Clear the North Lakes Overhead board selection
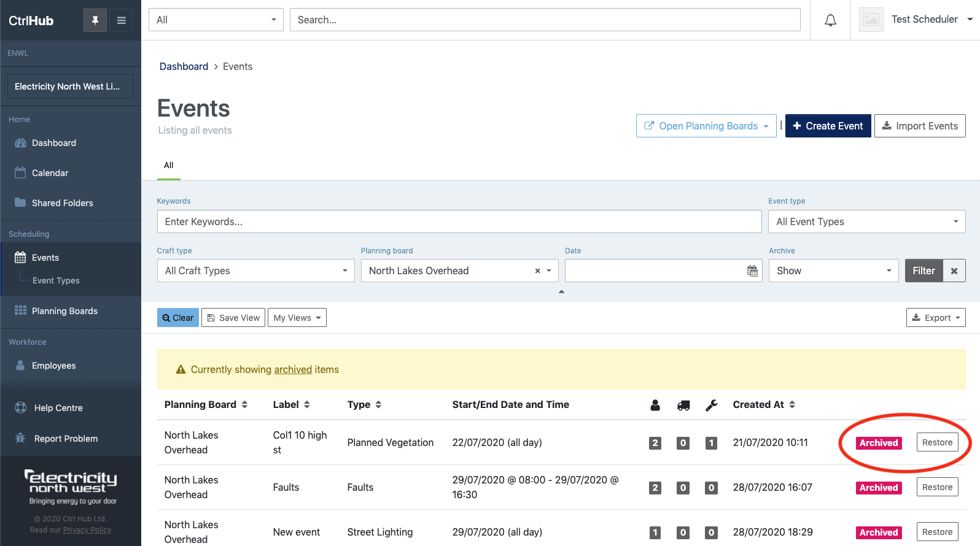980x546 pixels. click(x=537, y=271)
